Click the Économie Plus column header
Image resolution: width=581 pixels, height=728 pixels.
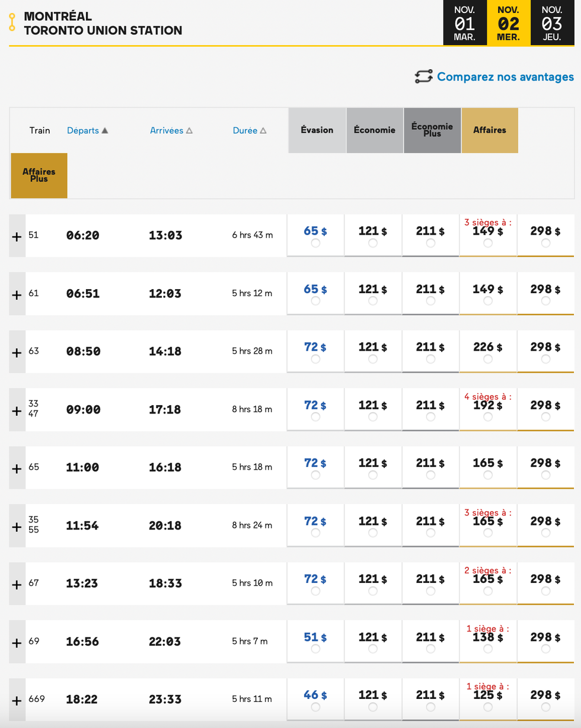pyautogui.click(x=432, y=130)
